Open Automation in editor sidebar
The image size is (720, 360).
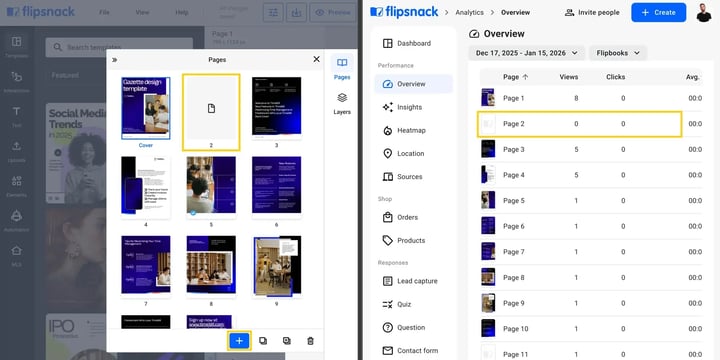(17, 221)
